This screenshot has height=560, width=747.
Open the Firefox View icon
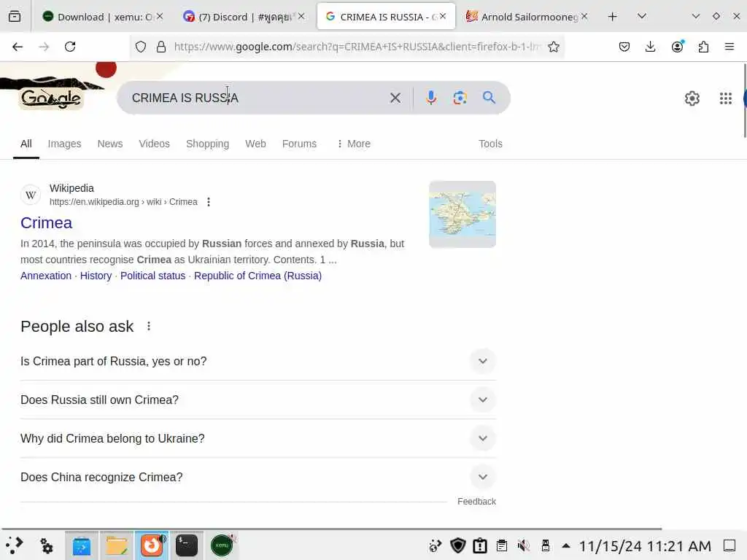[x=15, y=17]
